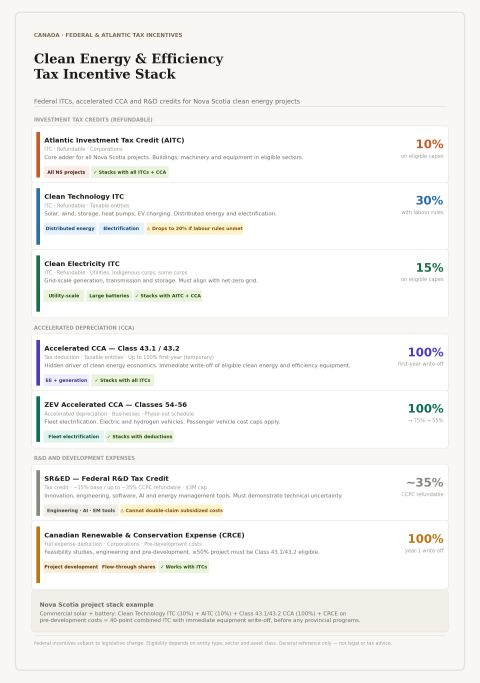Screen dimensions: 480x683
Task: Click the 'Large batteries' tag
Action: tap(109, 296)
